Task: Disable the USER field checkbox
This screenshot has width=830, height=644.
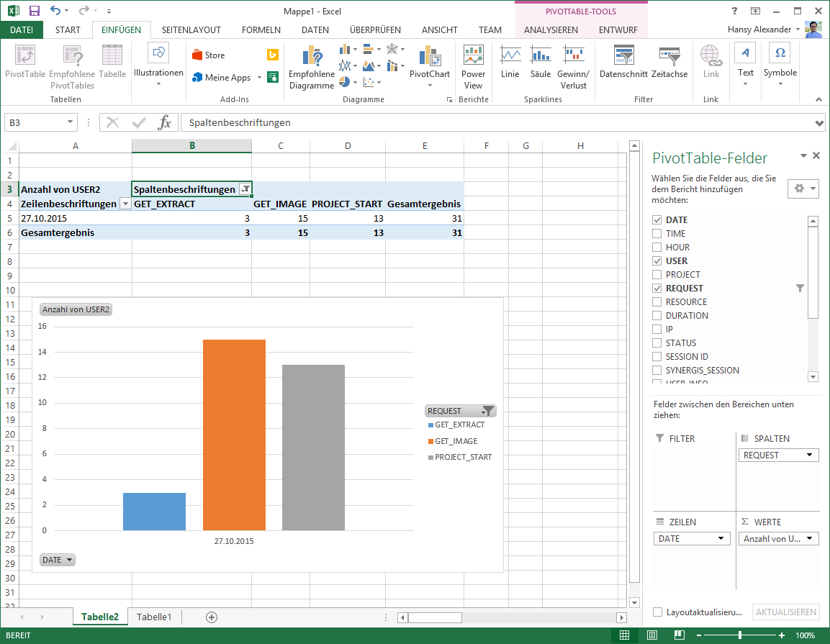Action: 657,260
